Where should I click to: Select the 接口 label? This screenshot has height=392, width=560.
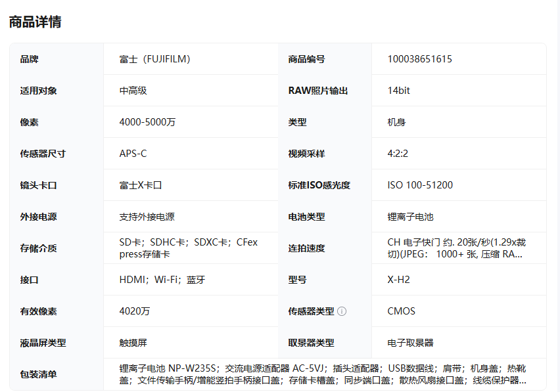[30, 280]
